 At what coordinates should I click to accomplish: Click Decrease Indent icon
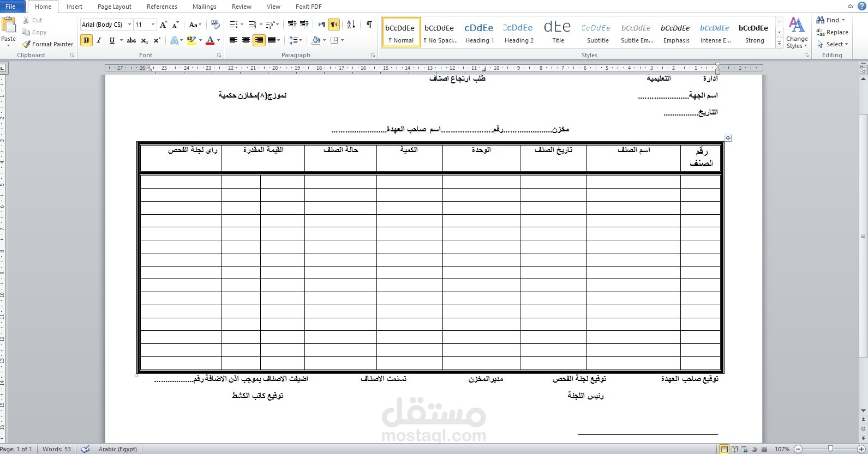click(292, 25)
